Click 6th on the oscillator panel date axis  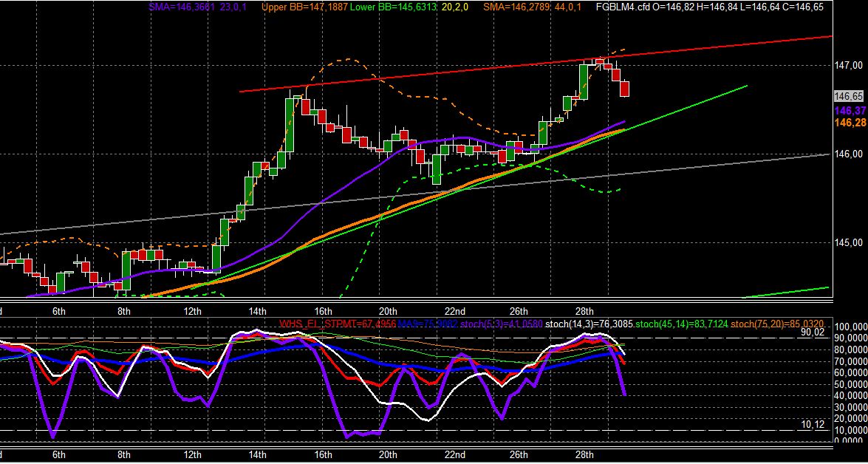[x=58, y=455]
